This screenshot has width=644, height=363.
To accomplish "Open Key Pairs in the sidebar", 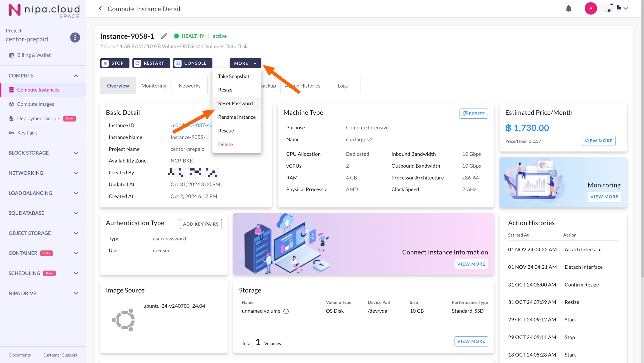I will pyautogui.click(x=27, y=133).
